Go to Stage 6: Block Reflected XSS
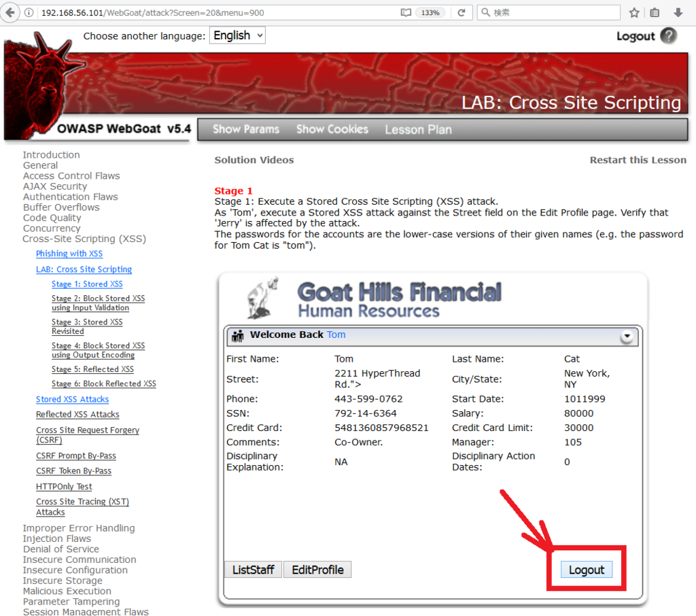This screenshot has height=616, width=696. [x=104, y=383]
